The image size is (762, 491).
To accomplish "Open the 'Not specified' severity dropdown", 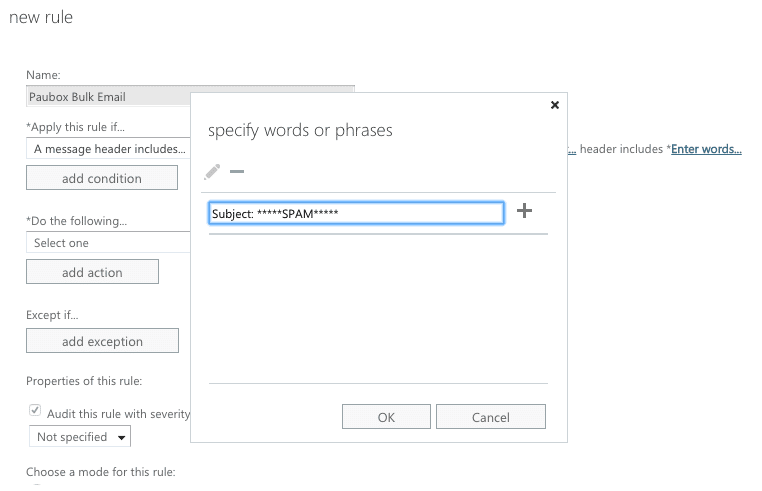I will pyautogui.click(x=80, y=437).
